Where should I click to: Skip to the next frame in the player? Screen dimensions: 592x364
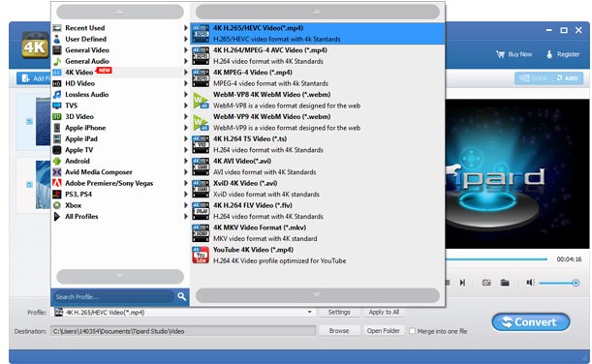[462, 283]
